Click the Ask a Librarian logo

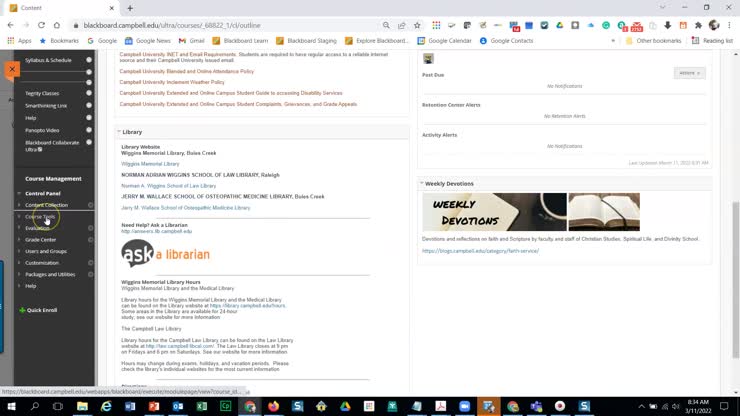coord(165,253)
